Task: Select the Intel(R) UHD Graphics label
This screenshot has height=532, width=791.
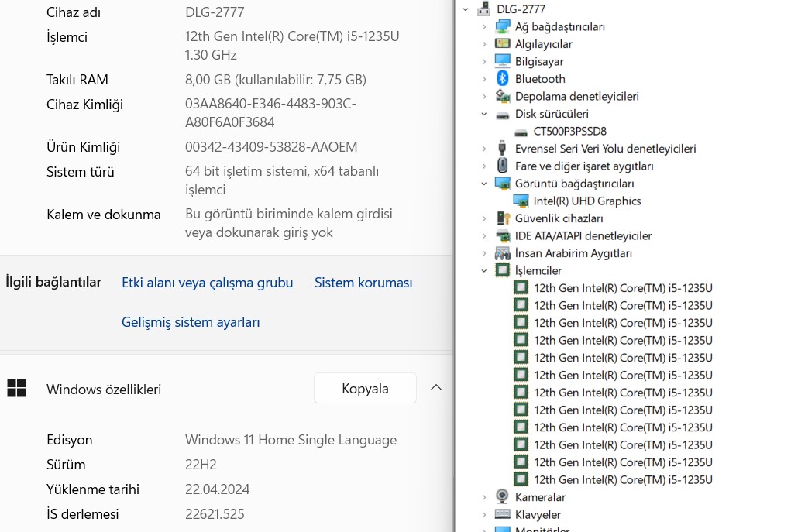Action: pos(587,201)
